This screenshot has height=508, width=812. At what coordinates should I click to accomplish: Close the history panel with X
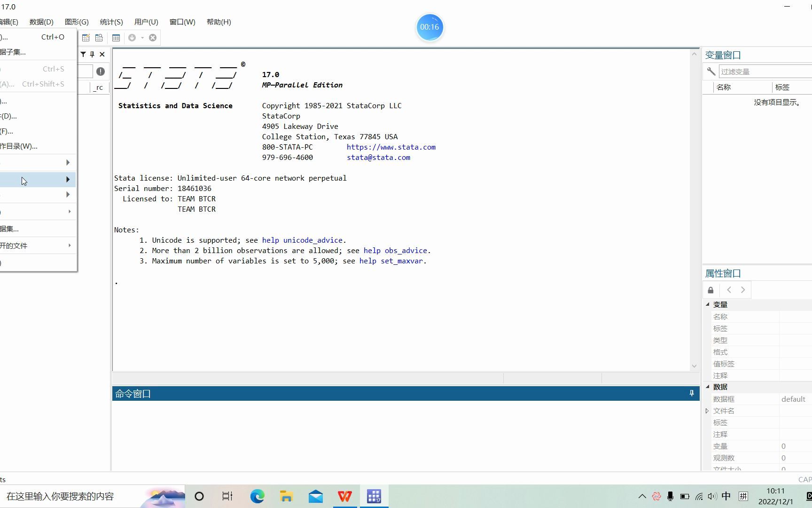point(102,54)
